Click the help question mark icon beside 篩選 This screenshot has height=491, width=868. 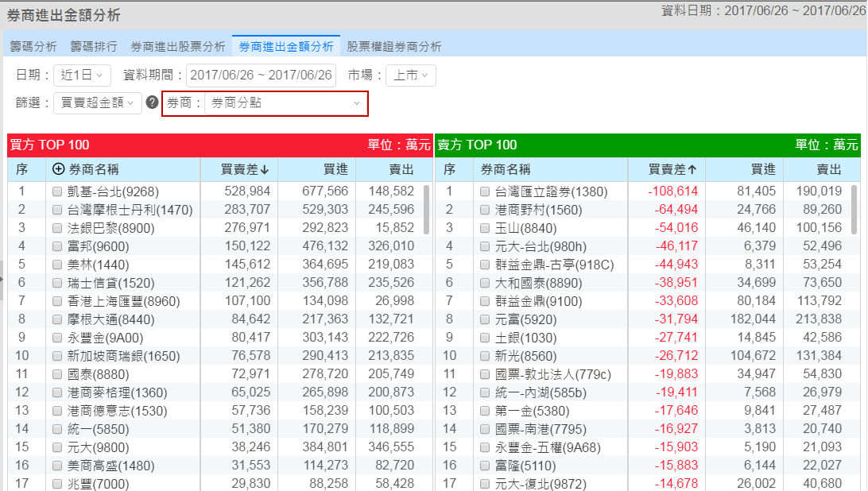point(152,103)
